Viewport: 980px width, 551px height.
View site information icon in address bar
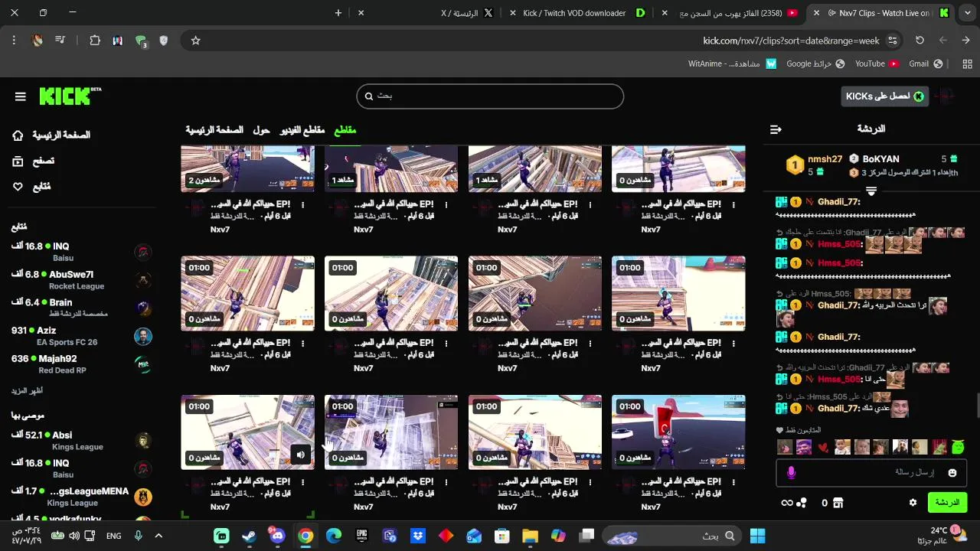pos(892,41)
